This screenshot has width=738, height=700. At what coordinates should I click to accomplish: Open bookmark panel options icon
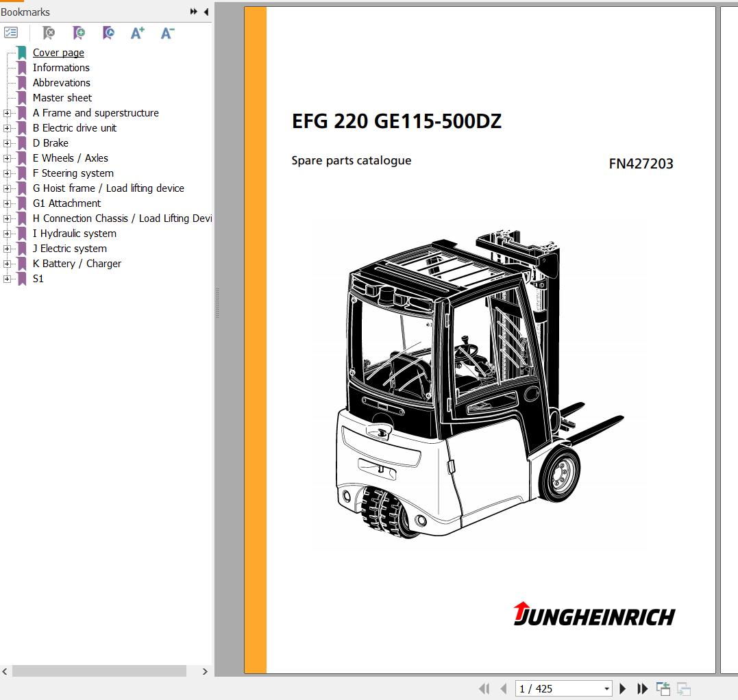tap(10, 32)
